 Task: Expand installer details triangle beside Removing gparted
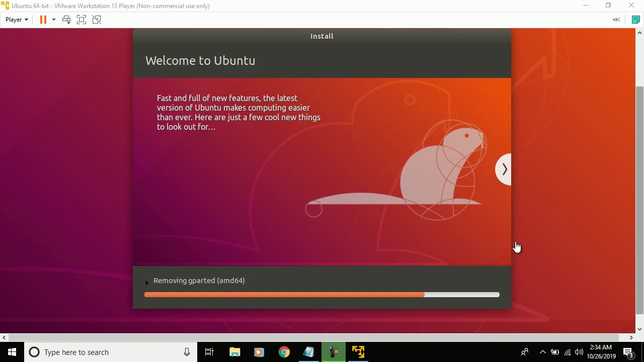(147, 283)
